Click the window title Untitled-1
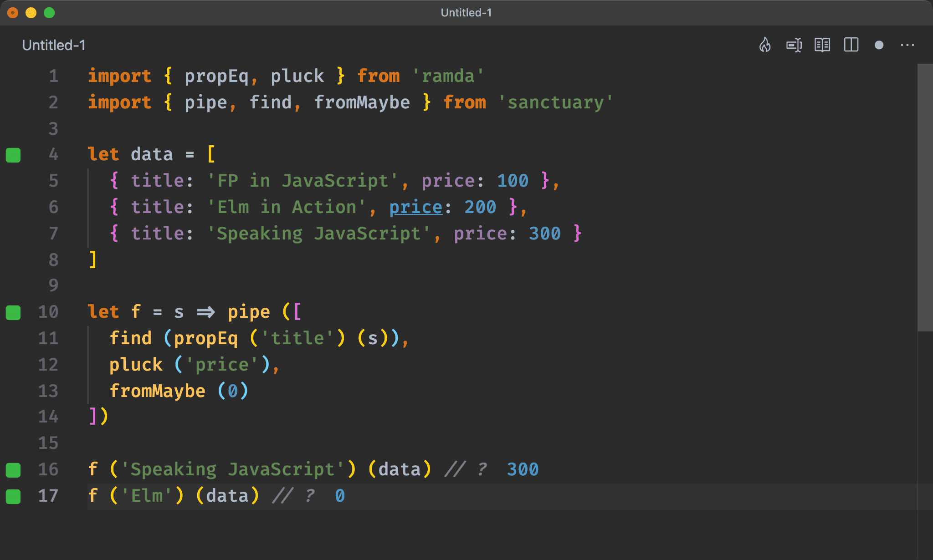This screenshot has width=933, height=560. coord(466,12)
